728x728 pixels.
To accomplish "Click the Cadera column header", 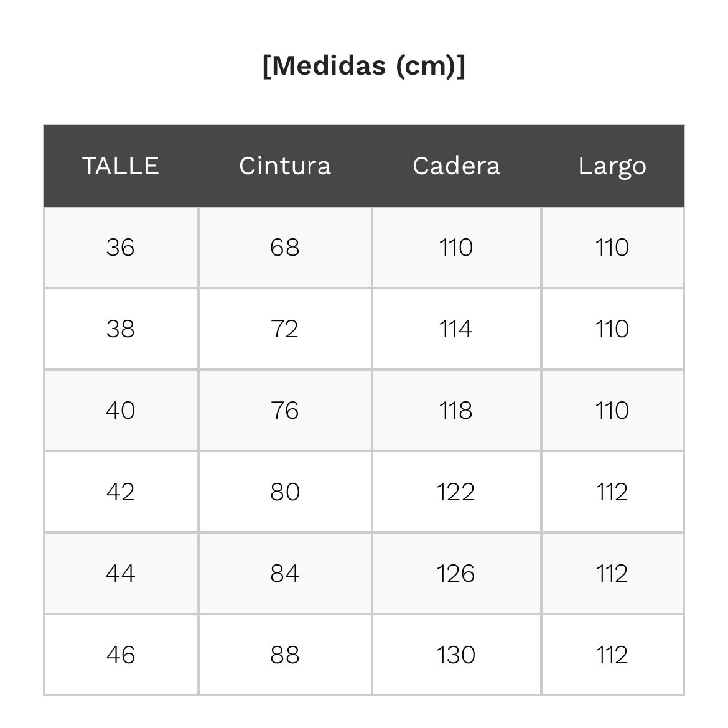I will (x=456, y=166).
